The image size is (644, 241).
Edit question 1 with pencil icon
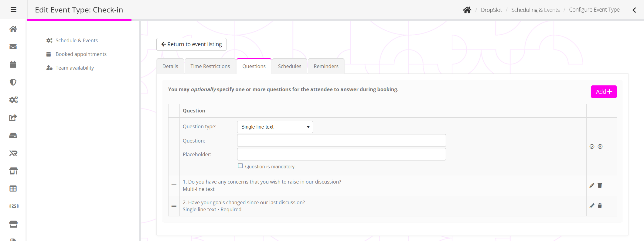coord(592,185)
